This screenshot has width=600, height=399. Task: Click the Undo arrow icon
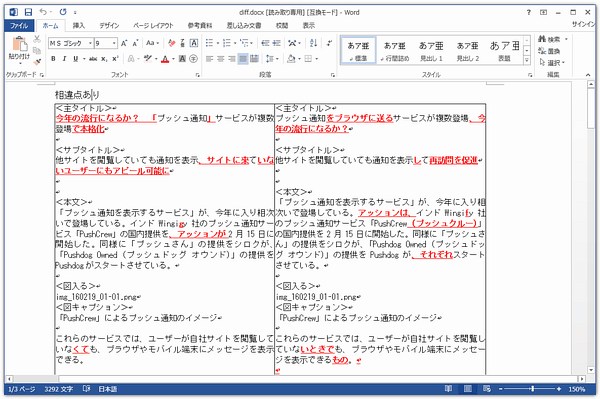point(43,12)
